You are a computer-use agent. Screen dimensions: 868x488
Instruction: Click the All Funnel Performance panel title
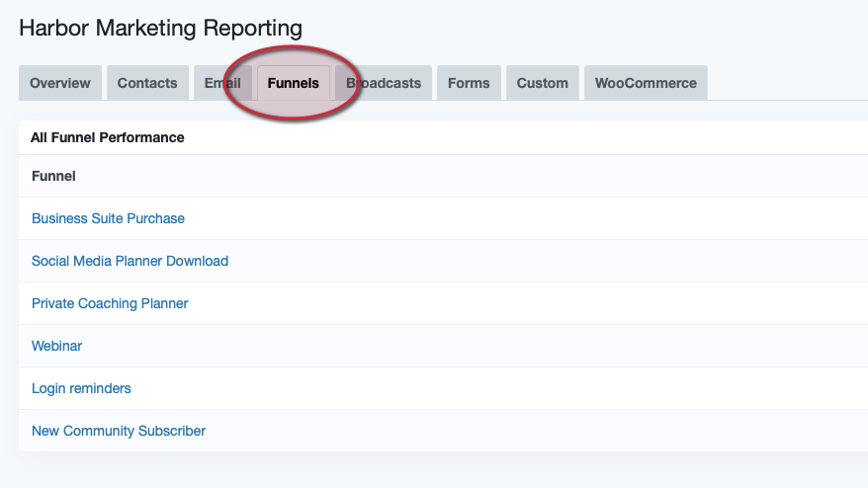coord(107,137)
